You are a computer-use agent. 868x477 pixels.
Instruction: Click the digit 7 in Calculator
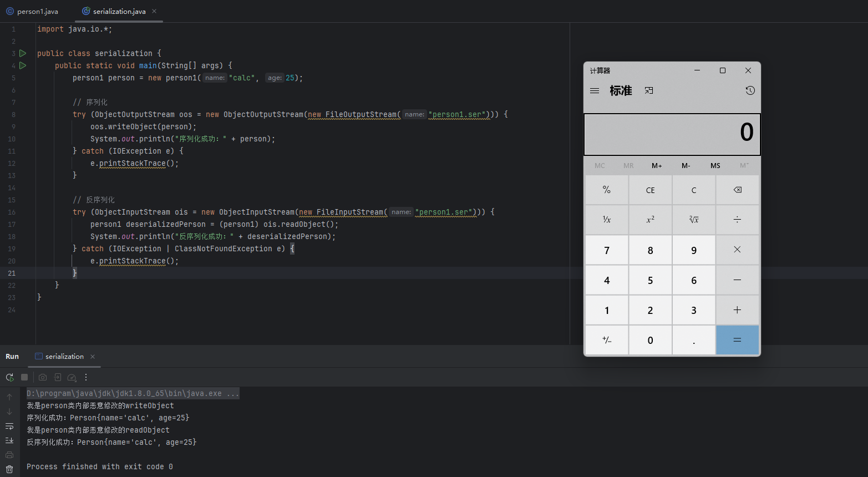coord(607,250)
